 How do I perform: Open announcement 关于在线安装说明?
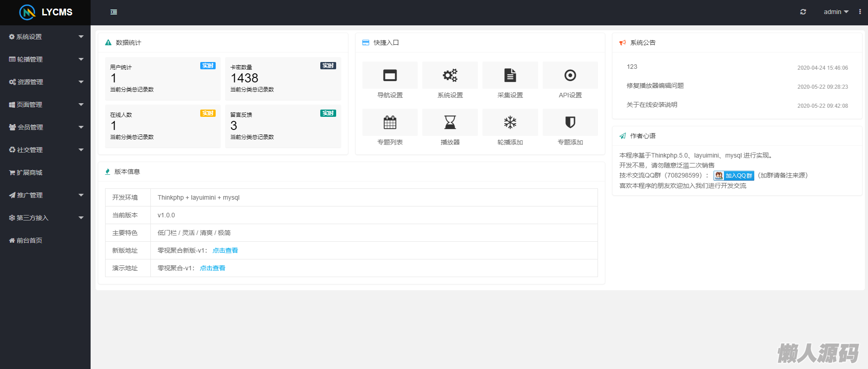coord(652,105)
